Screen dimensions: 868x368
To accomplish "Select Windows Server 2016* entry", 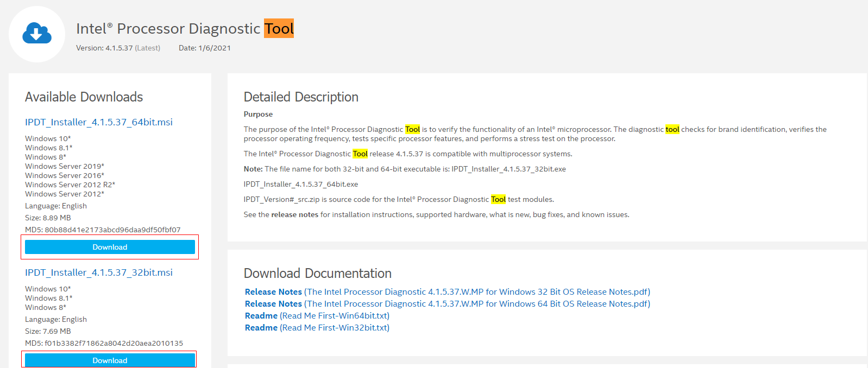I will tap(65, 176).
